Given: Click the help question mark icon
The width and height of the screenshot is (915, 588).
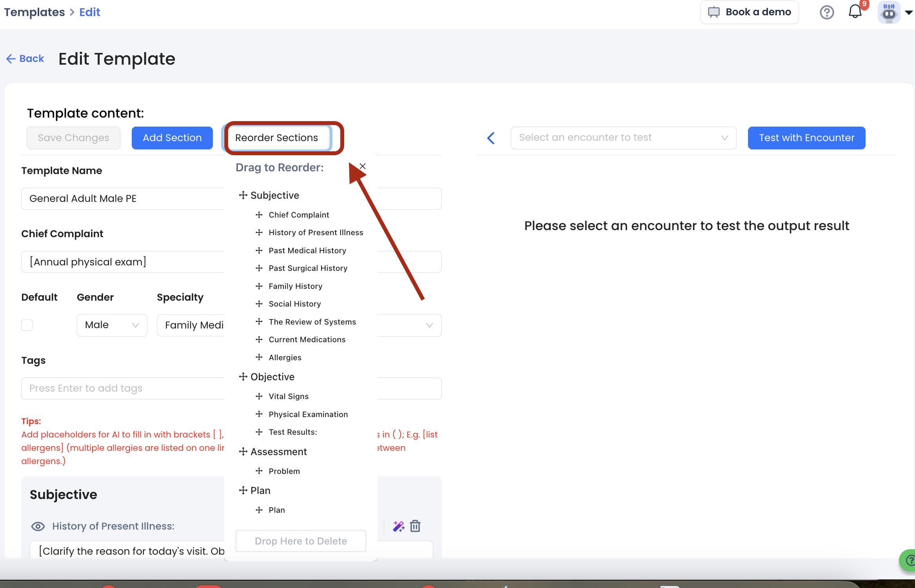Looking at the screenshot, I should [x=826, y=13].
